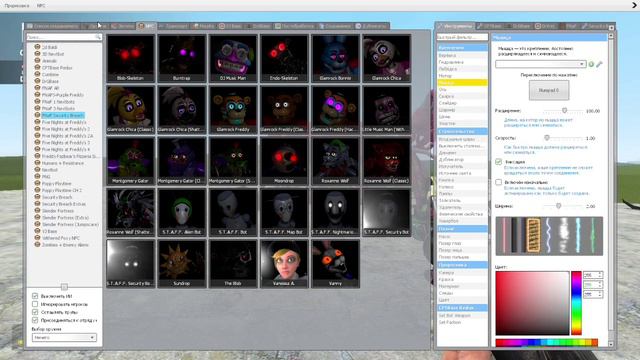Open the 'Выбор оружия' weapon dropdown
Viewport: 640px width, 360px height.
click(x=64, y=338)
